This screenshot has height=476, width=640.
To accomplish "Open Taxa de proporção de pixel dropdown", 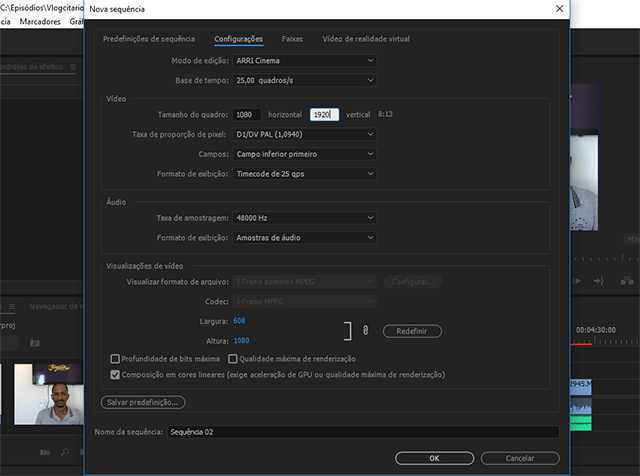I will [x=304, y=134].
